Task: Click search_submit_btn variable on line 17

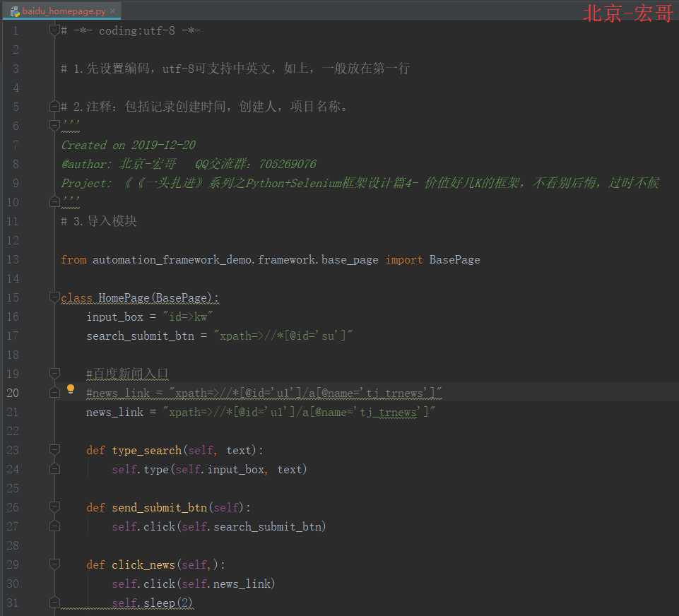Action: 140,336
